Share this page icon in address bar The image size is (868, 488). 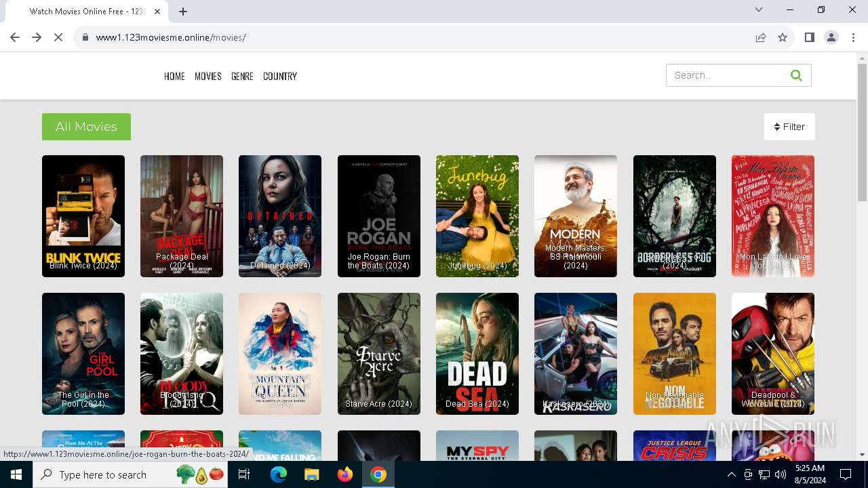(761, 37)
